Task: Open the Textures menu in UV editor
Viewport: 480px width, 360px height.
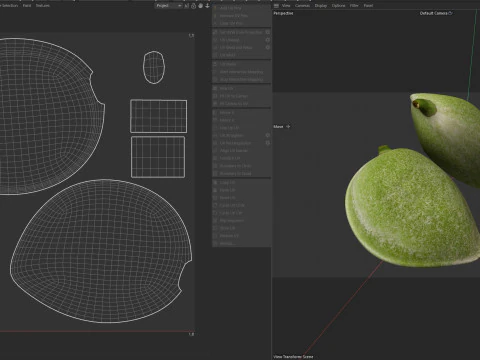Action: (x=43, y=6)
